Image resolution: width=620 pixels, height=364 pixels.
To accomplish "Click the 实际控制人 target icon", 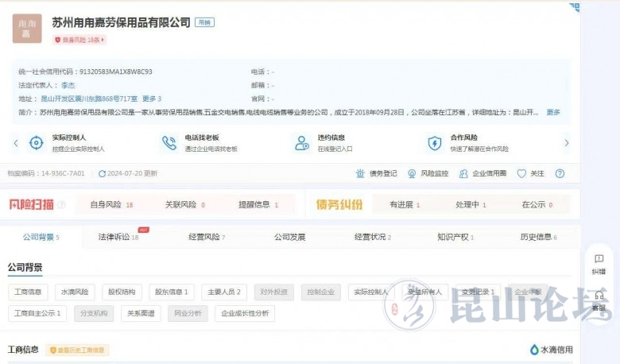I will (36, 143).
